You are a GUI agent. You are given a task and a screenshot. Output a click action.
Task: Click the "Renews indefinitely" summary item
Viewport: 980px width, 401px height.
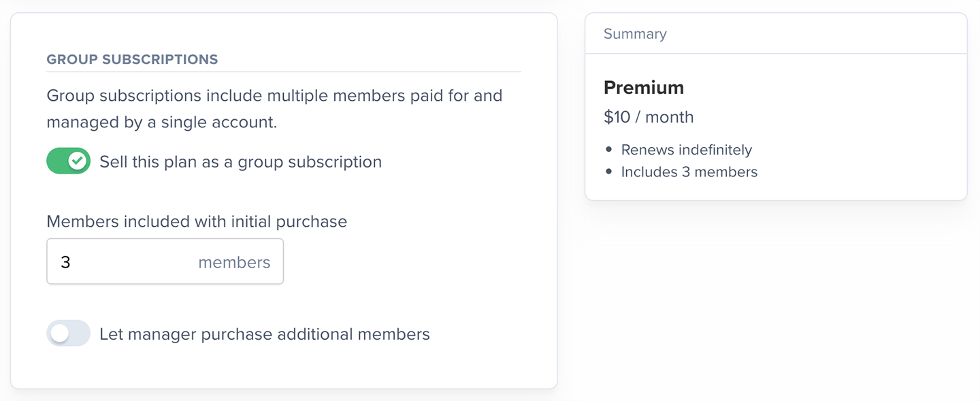[687, 150]
